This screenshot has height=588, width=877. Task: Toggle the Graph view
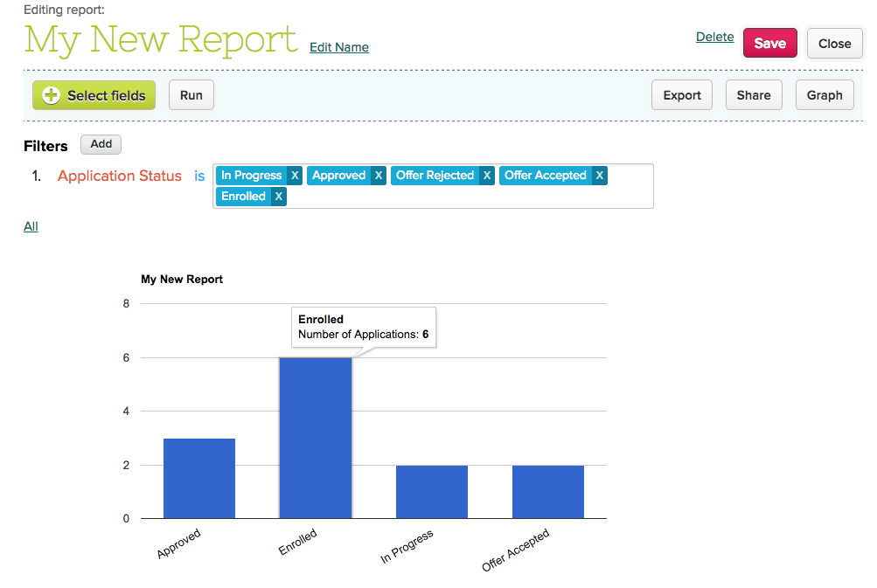[x=824, y=95]
